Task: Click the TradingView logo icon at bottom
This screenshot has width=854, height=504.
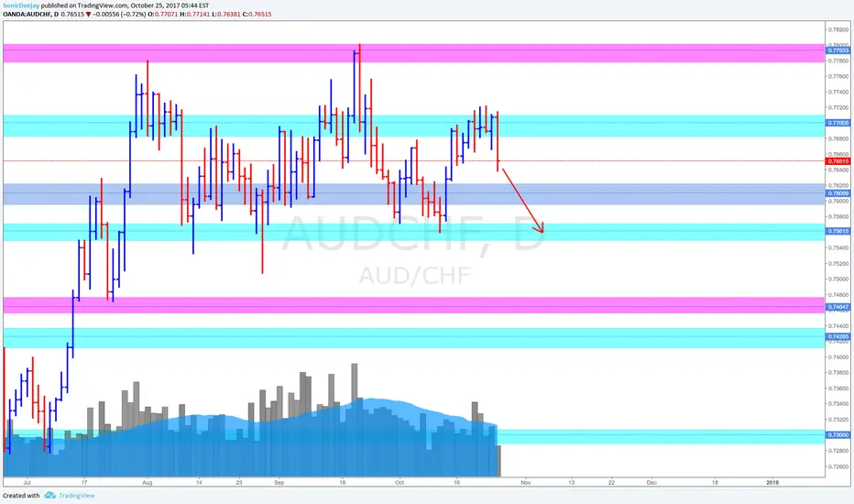Action: tap(49, 495)
